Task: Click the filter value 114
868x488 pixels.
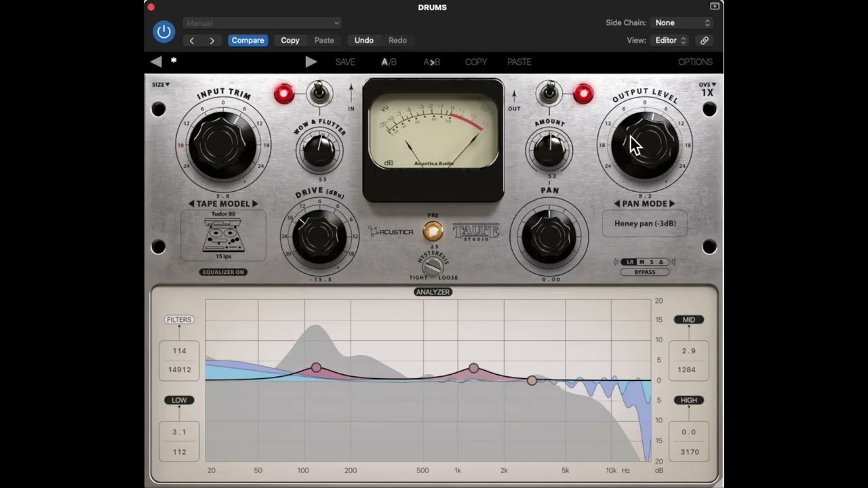Action: (179, 351)
